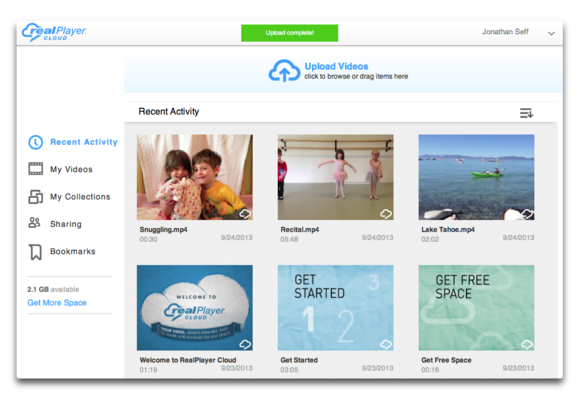Click cloud badge on Get Started thumbnail
The height and width of the screenshot is (399, 580).
coord(386,344)
